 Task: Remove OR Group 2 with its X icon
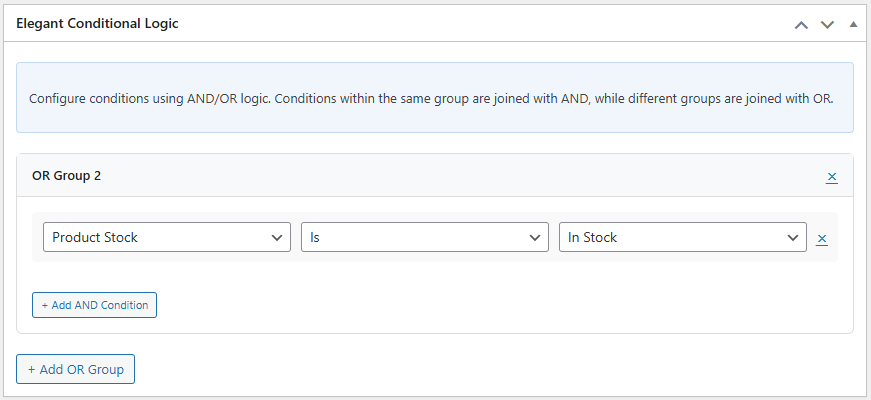click(832, 177)
